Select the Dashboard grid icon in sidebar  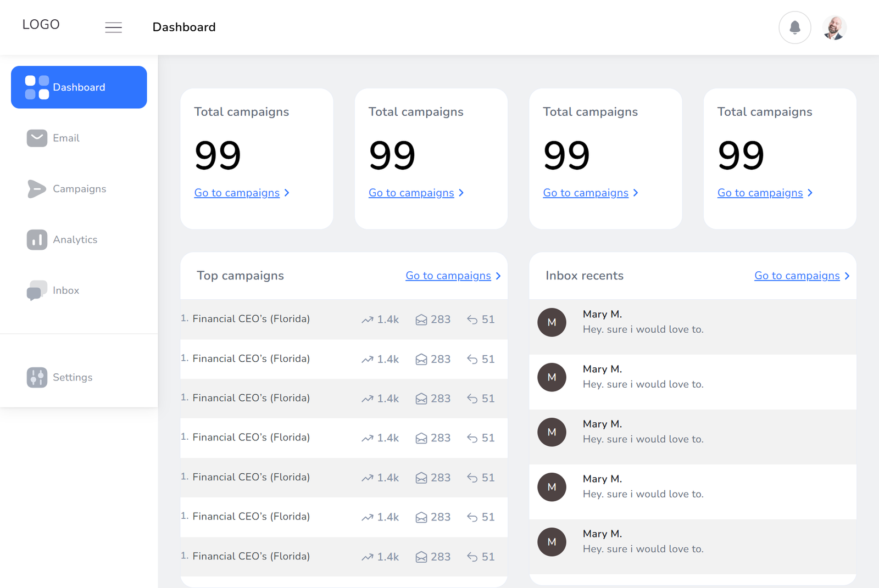pyautogui.click(x=37, y=88)
